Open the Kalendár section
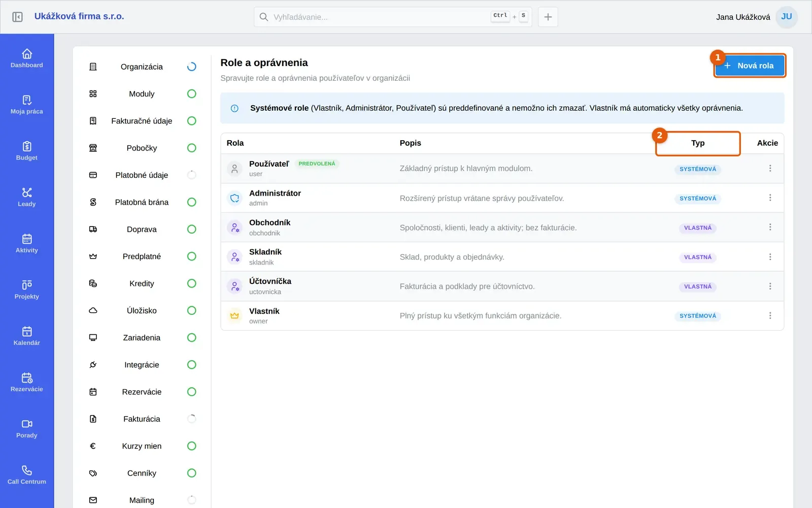This screenshot has height=508, width=812. [x=27, y=335]
